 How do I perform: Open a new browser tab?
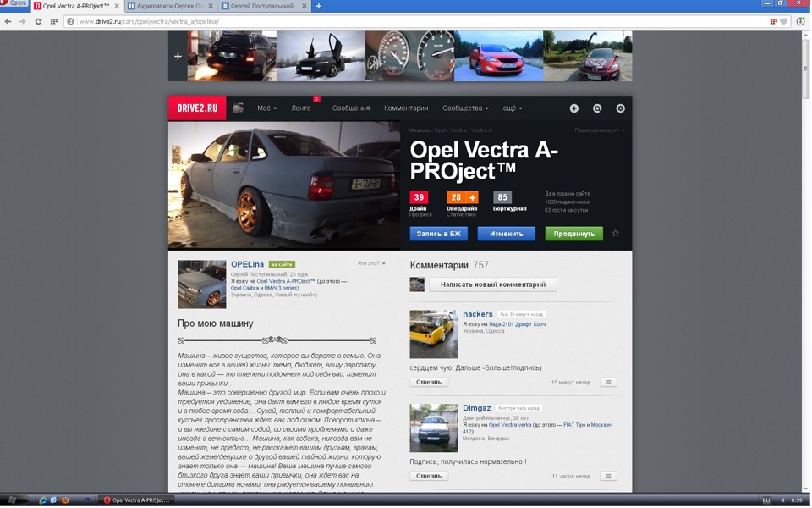click(319, 6)
